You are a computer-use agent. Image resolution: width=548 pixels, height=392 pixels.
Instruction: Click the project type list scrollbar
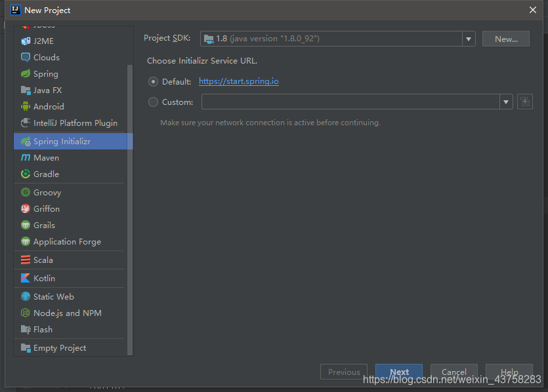point(130,210)
